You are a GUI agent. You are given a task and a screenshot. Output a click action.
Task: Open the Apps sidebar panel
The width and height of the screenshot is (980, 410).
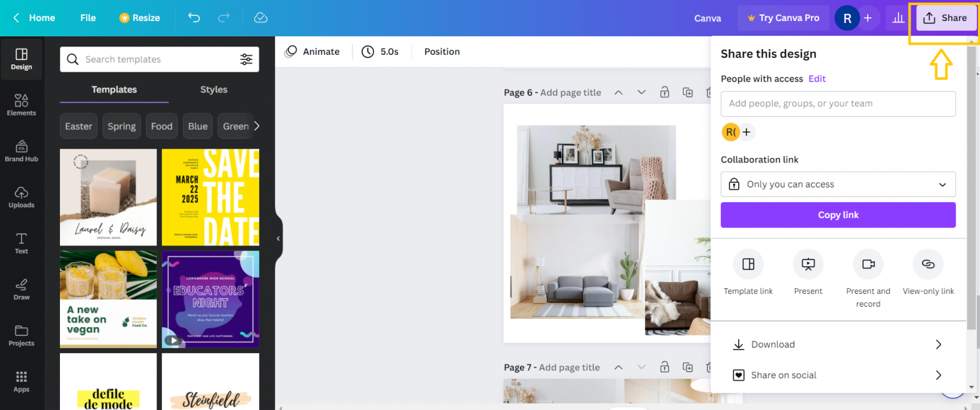pos(22,381)
